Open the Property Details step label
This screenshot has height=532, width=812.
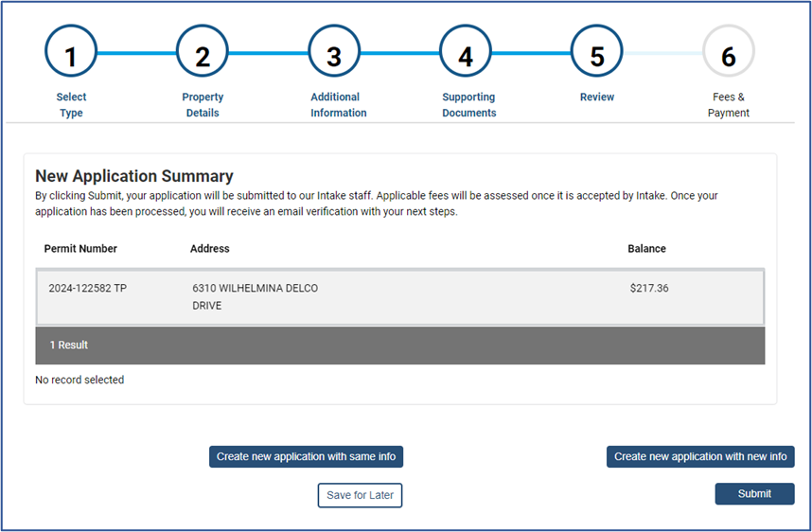point(203,105)
